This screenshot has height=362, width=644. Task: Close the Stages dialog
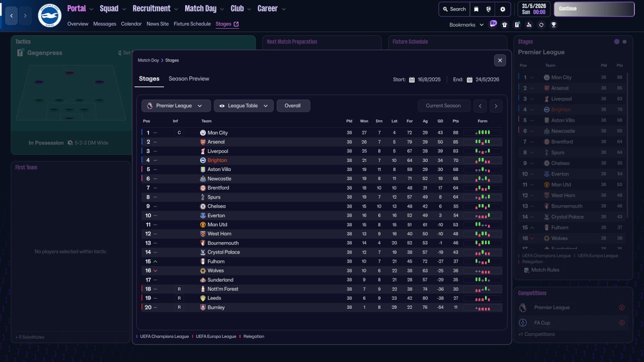click(x=500, y=60)
